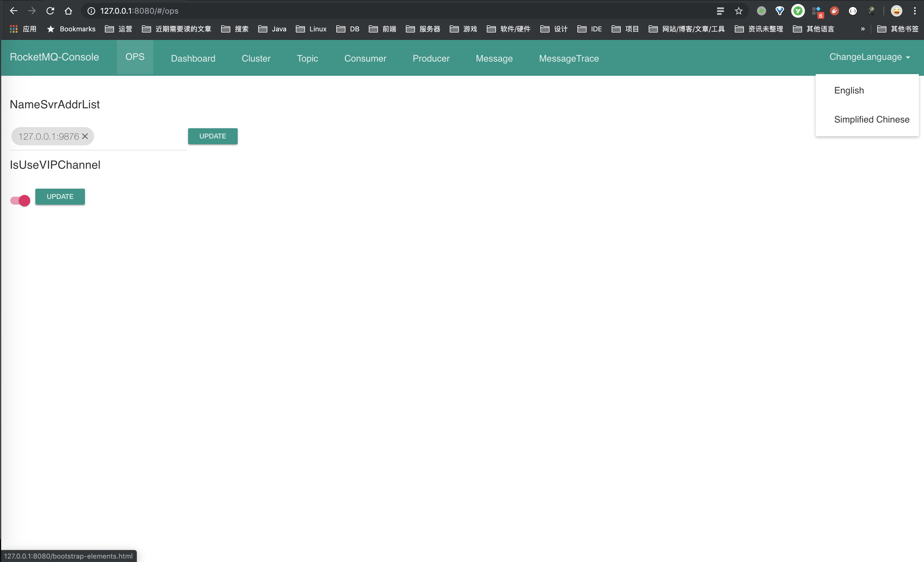The width and height of the screenshot is (924, 562).
Task: Open the Consumer tab
Action: (365, 58)
